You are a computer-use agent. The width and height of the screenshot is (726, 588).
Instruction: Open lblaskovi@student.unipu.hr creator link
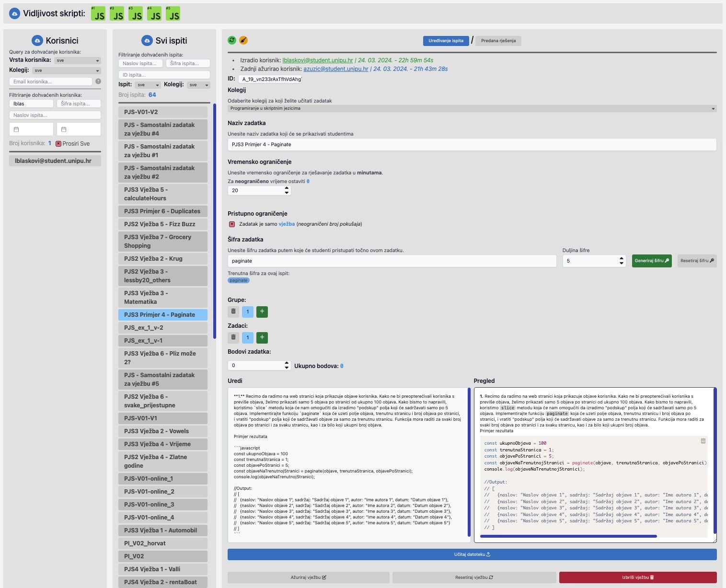(x=318, y=60)
